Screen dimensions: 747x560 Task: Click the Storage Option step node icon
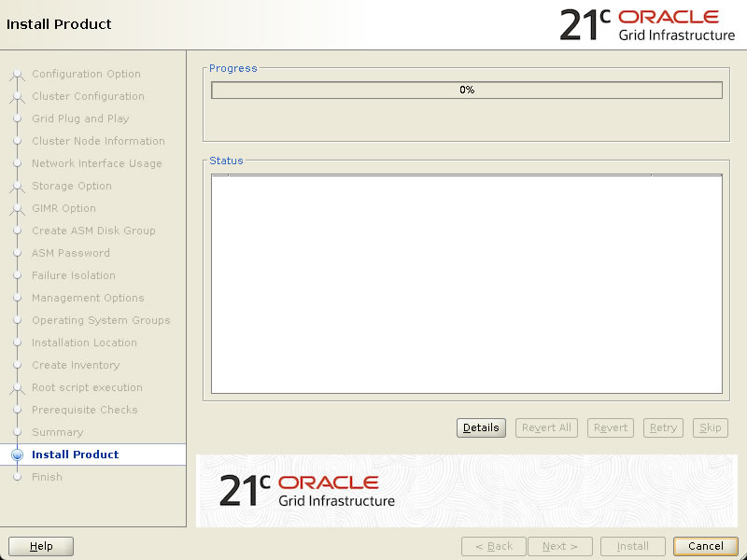pos(17,186)
